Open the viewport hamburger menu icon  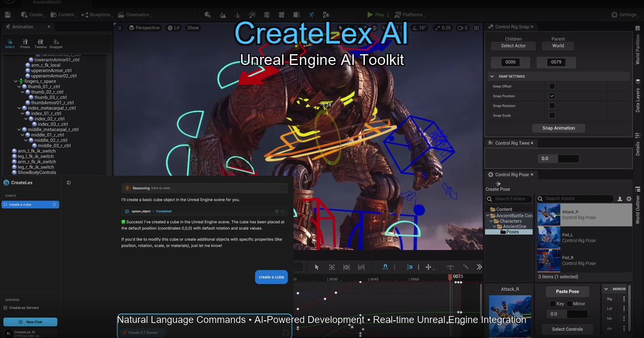(x=119, y=27)
